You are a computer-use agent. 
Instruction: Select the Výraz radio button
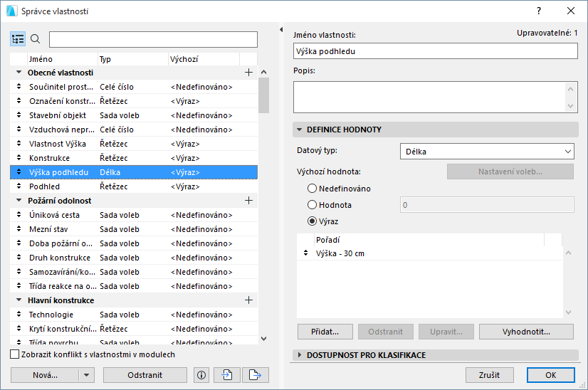coord(312,221)
